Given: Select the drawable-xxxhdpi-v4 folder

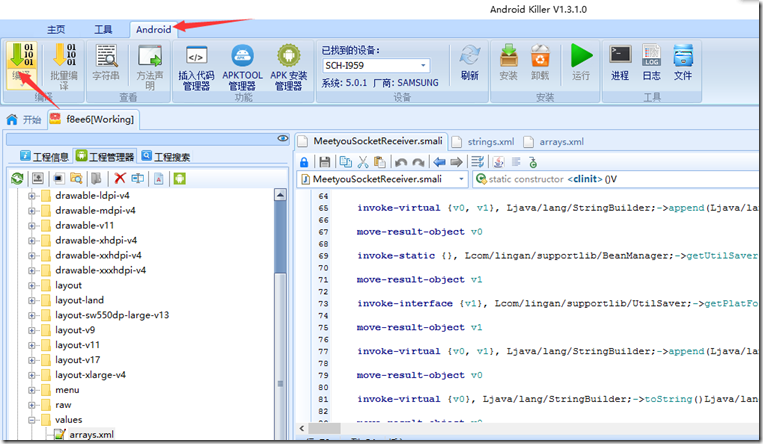Looking at the screenshot, I should [x=100, y=270].
